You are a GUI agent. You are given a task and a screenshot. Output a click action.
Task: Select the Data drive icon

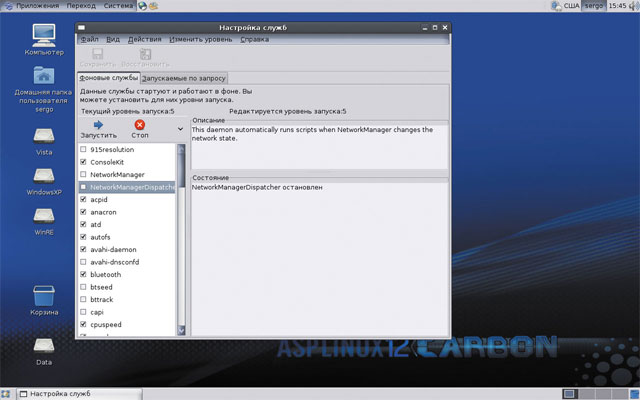click(44, 346)
